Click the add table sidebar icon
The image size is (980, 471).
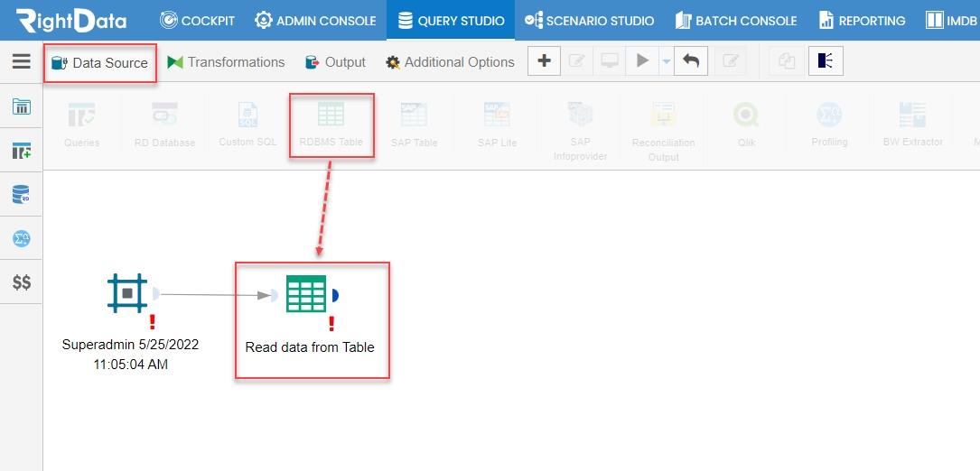pyautogui.click(x=22, y=151)
